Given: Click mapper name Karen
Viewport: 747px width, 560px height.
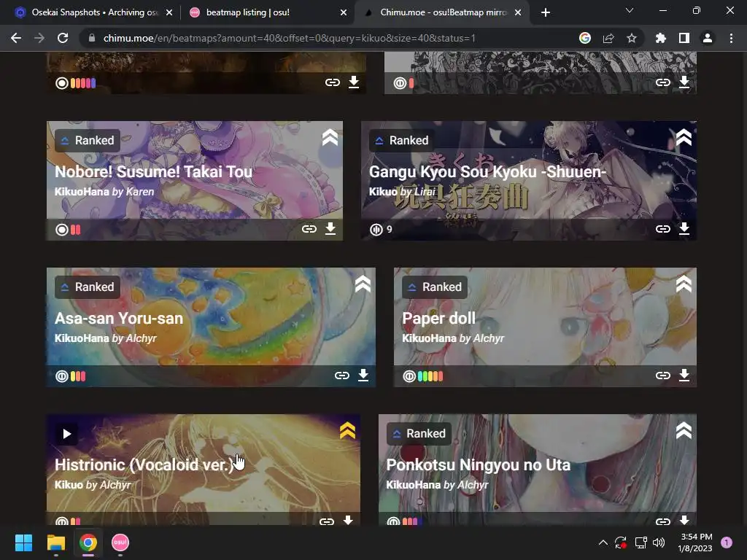Looking at the screenshot, I should pos(140,192).
